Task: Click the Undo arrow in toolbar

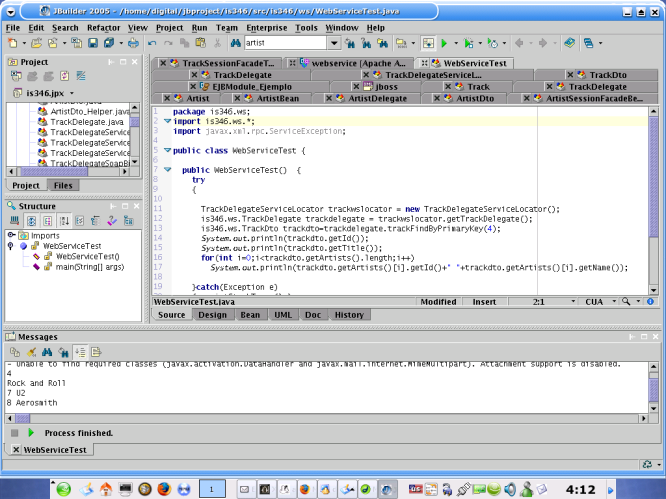Action: pyautogui.click(x=151, y=44)
